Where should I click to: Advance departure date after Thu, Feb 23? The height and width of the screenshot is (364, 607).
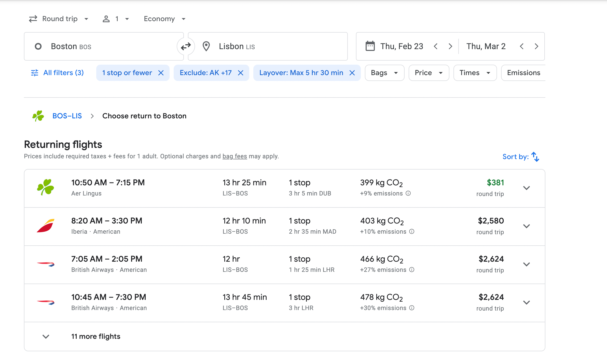coord(450,46)
